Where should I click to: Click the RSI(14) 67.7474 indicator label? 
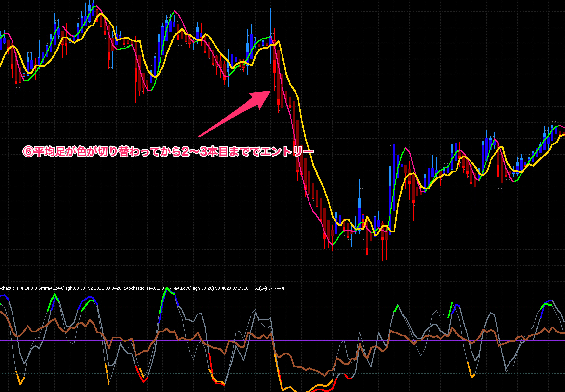268,288
